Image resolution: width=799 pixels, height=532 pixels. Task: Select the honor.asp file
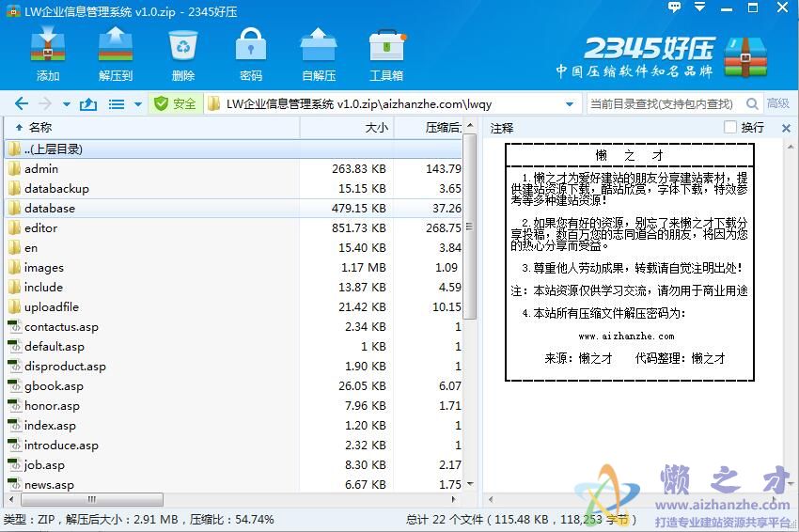pyautogui.click(x=233, y=406)
